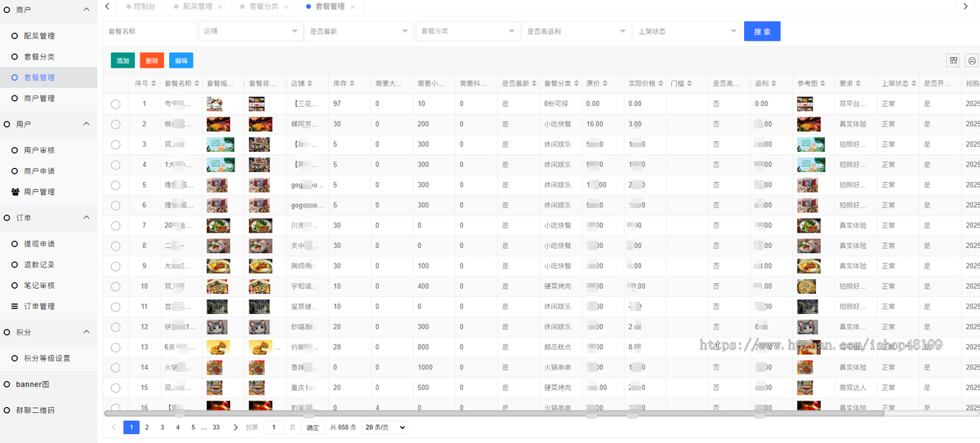Open the 是否最新 filter dropdown
The image size is (980, 443).
(359, 31)
